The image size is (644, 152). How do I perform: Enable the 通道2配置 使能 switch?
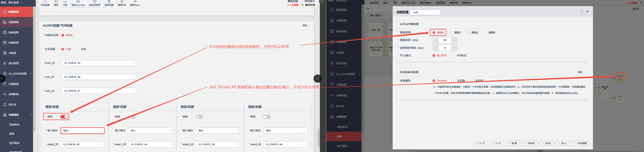[199, 117]
